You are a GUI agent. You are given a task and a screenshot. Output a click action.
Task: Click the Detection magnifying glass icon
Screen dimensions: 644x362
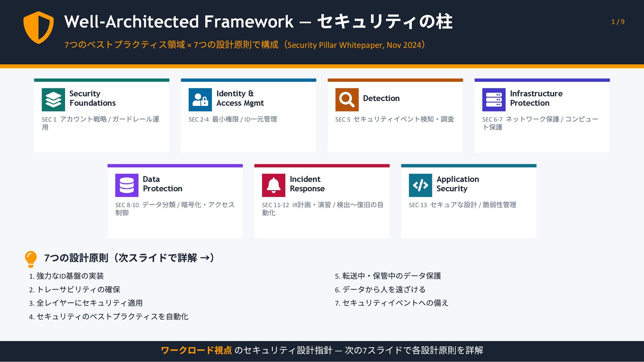pos(347,100)
